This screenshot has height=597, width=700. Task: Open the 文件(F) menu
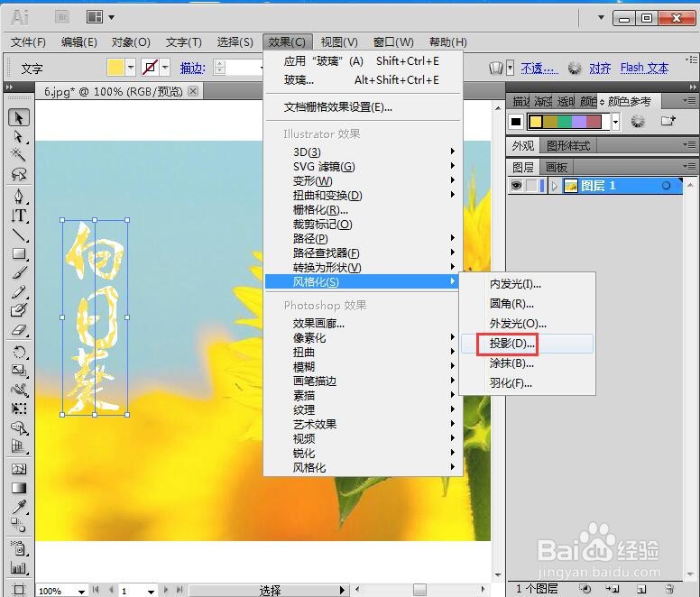[x=28, y=42]
